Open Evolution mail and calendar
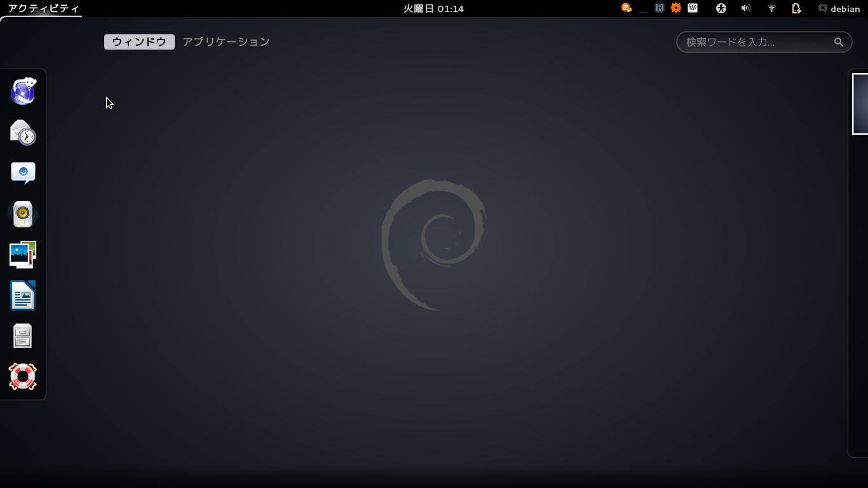 pos(23,132)
